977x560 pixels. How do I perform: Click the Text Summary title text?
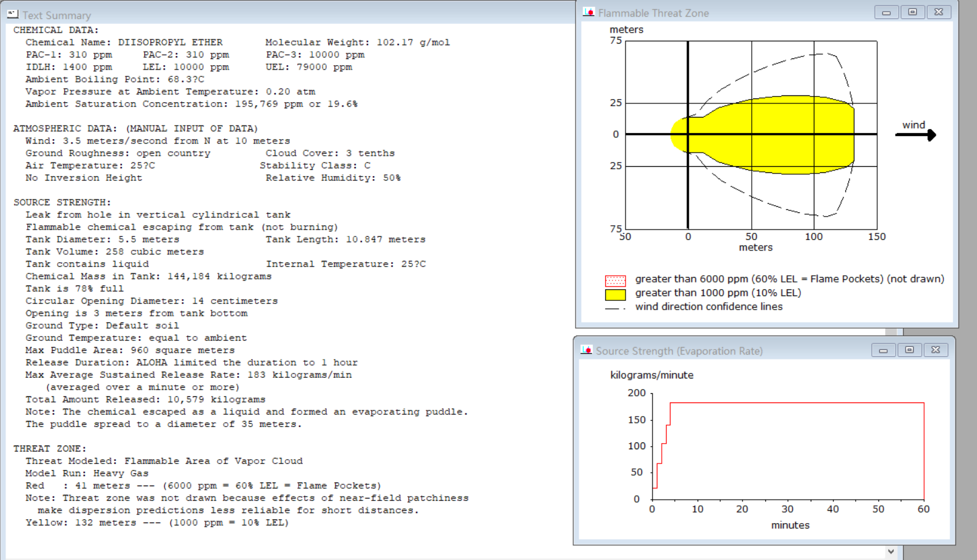pos(57,15)
